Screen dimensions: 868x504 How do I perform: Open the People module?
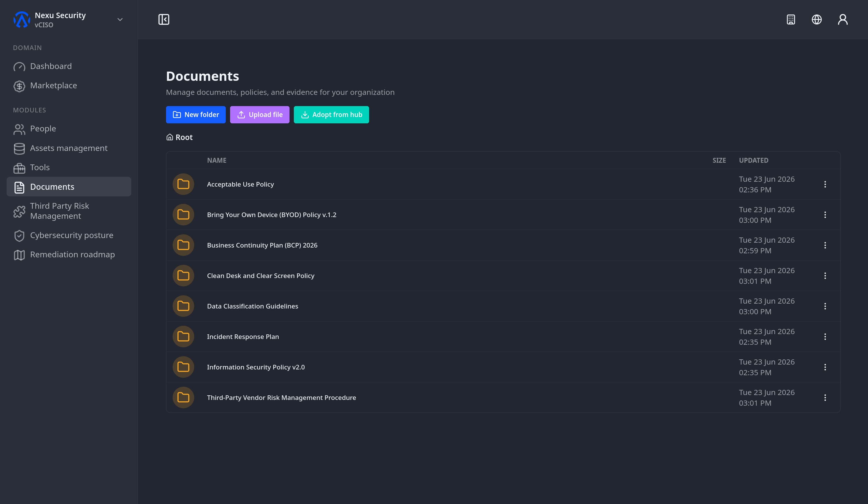click(x=69, y=129)
